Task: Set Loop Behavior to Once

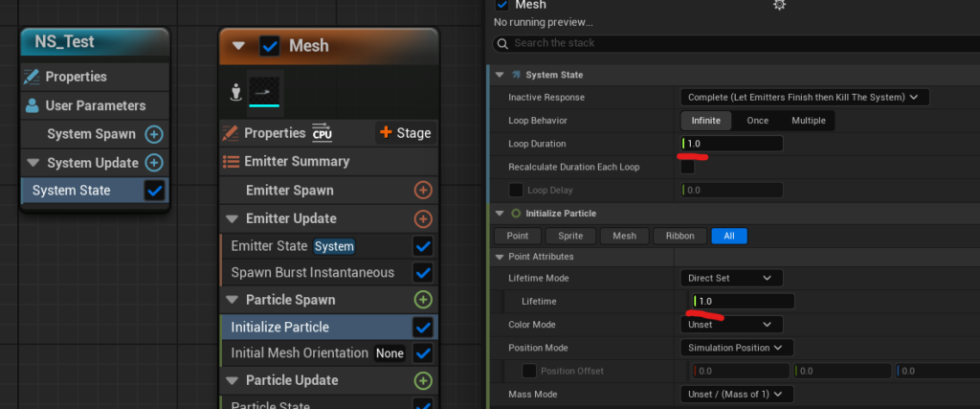Action: [x=757, y=121]
